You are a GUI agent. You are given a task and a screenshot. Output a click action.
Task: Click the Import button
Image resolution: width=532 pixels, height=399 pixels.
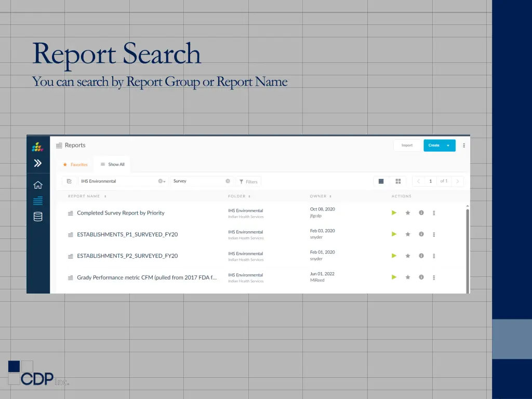pos(407,145)
